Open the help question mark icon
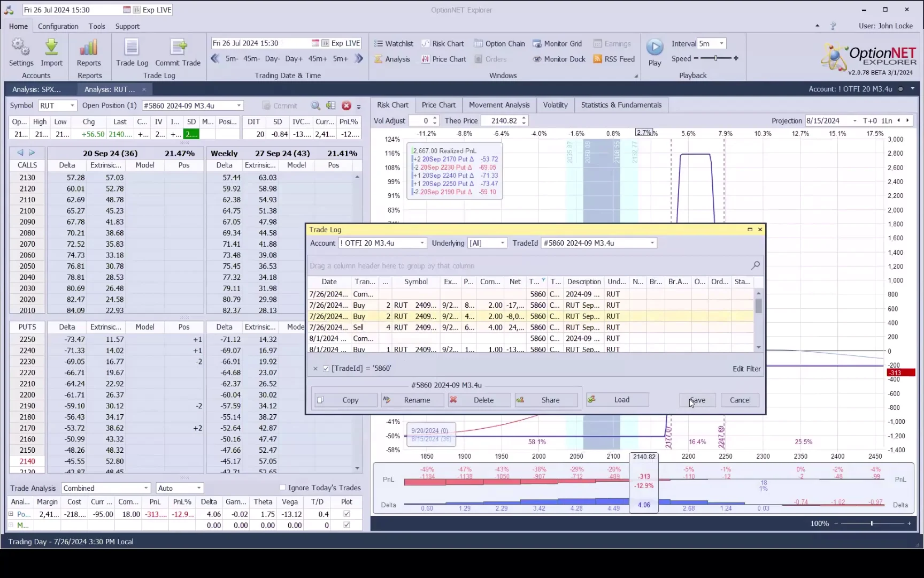Viewport: 924px width, 578px height. [x=833, y=26]
